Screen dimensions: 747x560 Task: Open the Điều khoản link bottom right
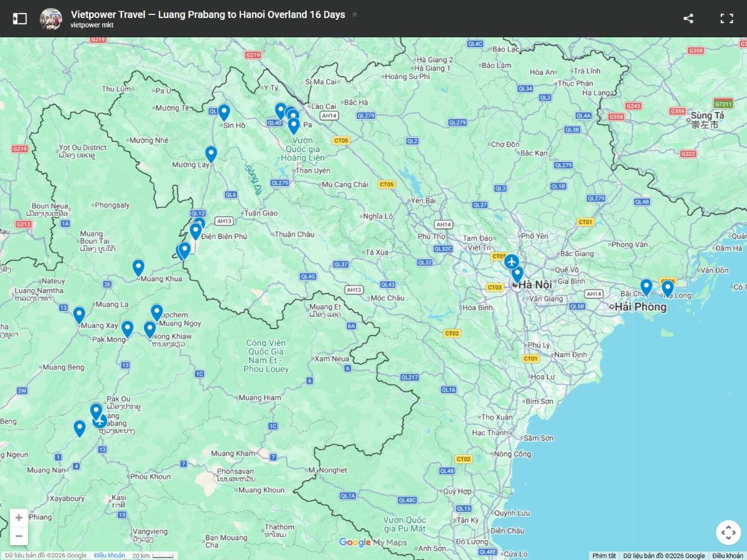coord(727,556)
